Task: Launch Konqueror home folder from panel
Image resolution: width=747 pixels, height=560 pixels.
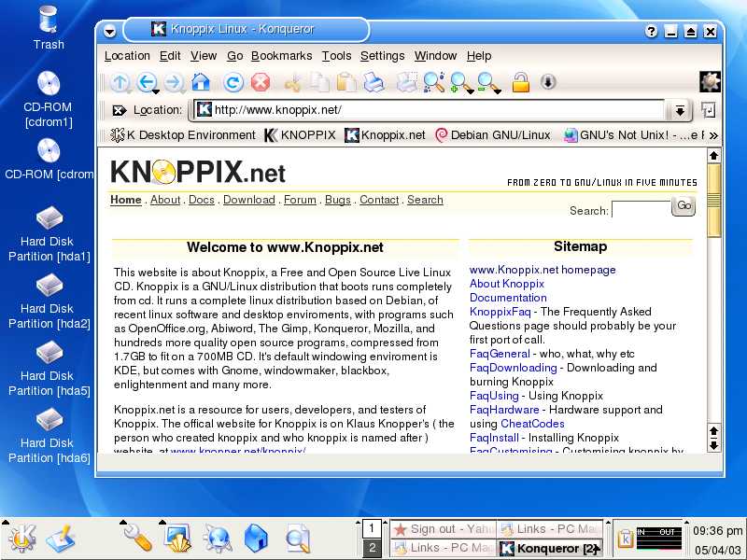Action: (x=258, y=539)
